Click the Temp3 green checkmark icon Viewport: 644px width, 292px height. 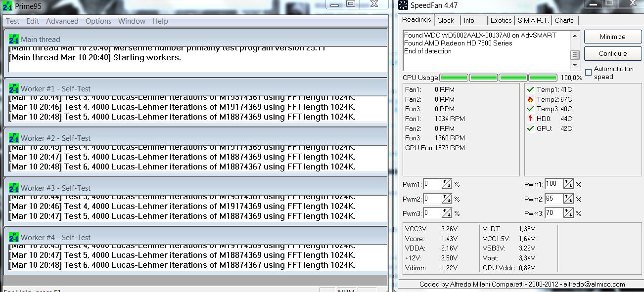(x=531, y=109)
